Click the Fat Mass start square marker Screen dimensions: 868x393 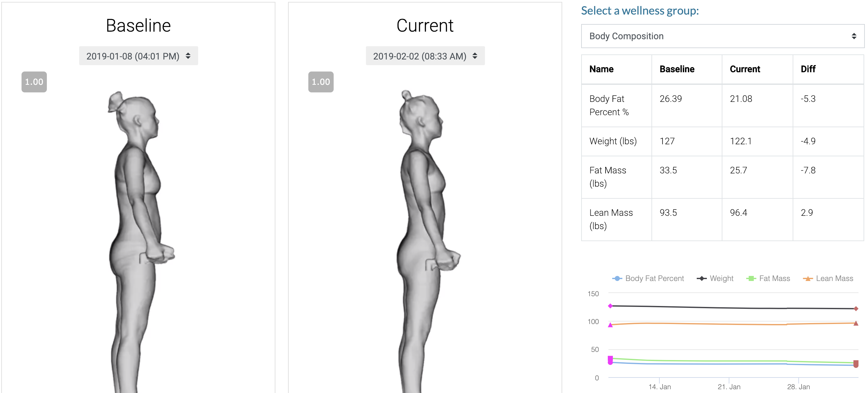(610, 358)
